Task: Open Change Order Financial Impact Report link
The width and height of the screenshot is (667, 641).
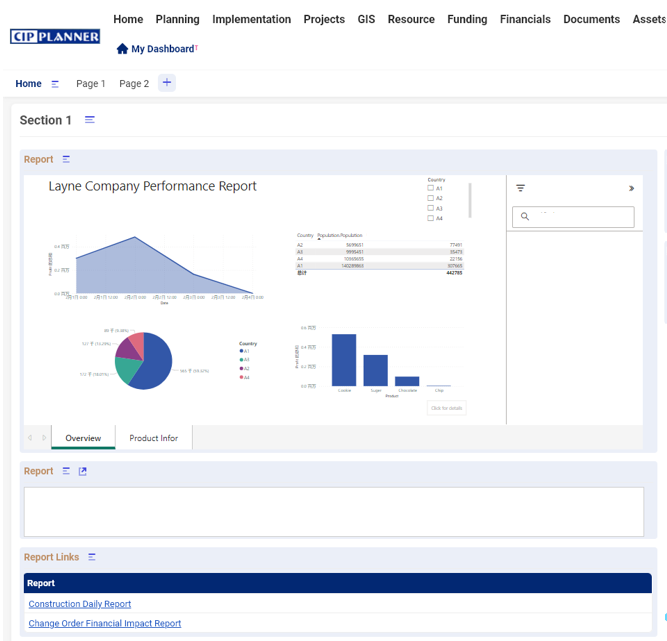Action: pyautogui.click(x=104, y=623)
